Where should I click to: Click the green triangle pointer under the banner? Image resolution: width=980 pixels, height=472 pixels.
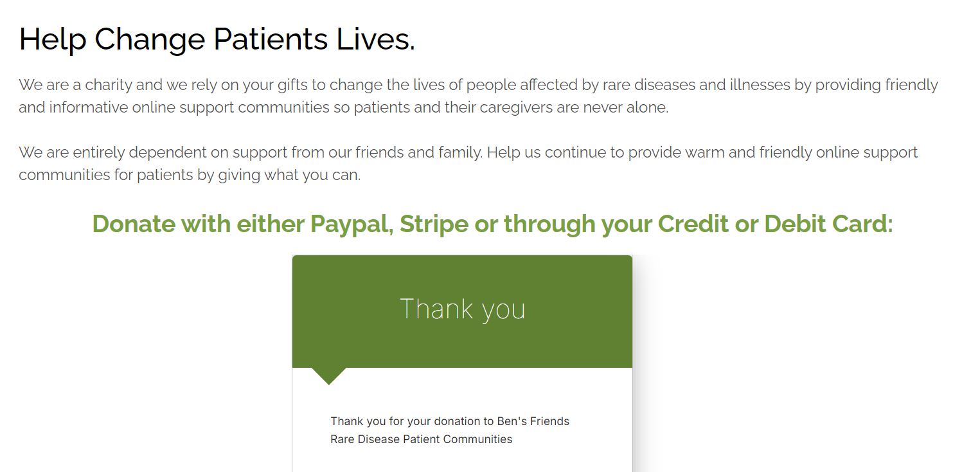[x=329, y=376]
